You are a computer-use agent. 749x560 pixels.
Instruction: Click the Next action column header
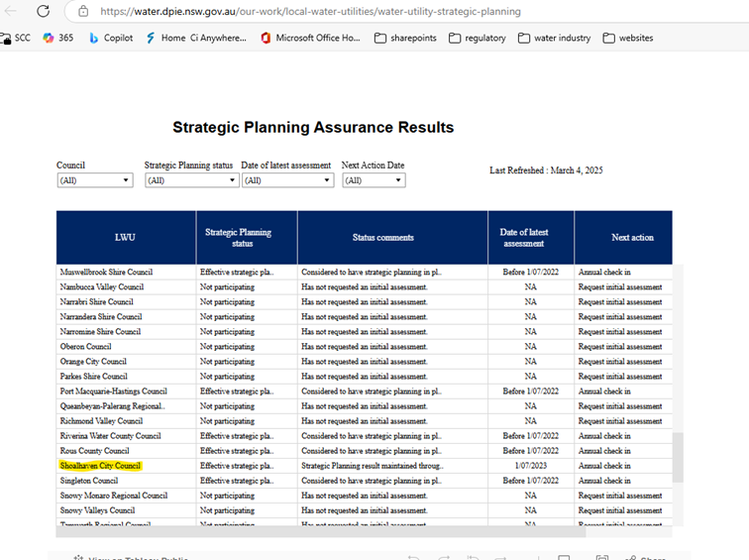point(623,238)
